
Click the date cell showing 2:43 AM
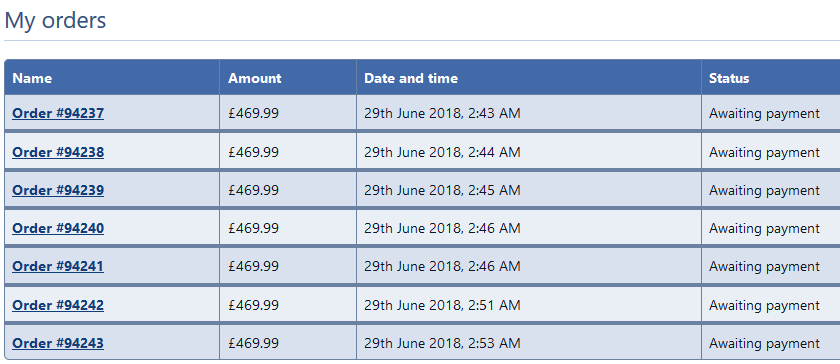[442, 114]
